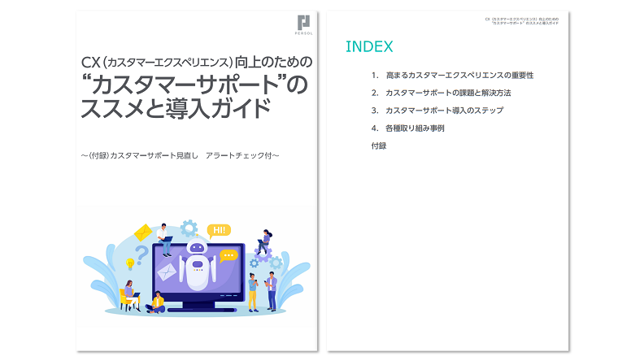Image resolution: width=644 pixels, height=361 pixels.
Task: Select the 付録 entry in the index
Action: pyautogui.click(x=379, y=146)
